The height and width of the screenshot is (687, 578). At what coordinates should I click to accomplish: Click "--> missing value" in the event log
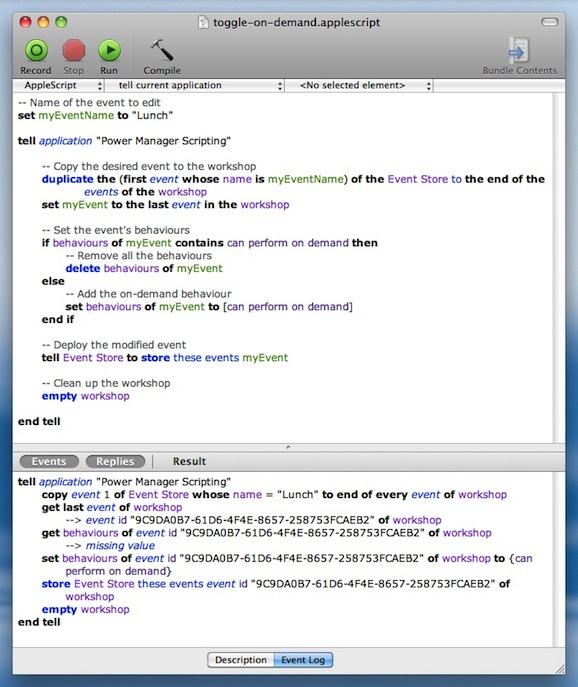point(110,546)
